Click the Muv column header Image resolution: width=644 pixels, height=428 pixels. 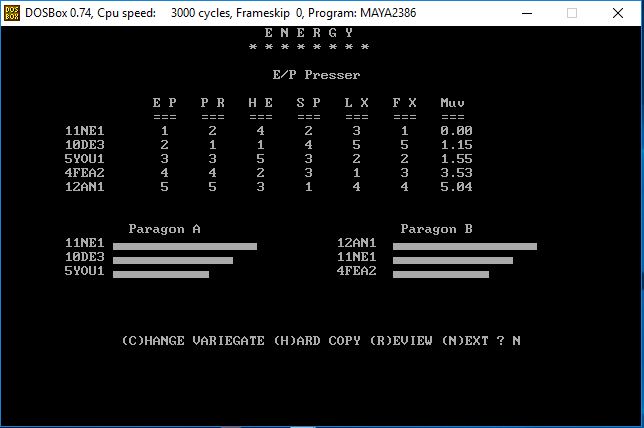[453, 103]
